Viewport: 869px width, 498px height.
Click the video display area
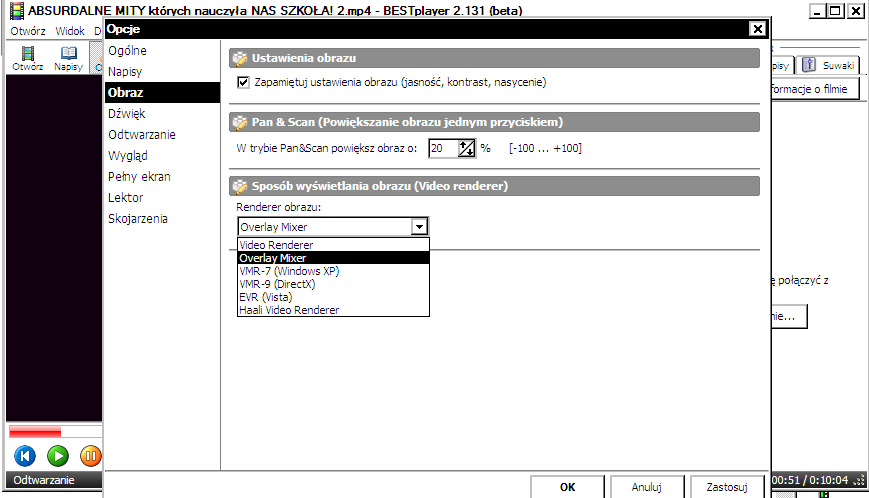(x=54, y=248)
